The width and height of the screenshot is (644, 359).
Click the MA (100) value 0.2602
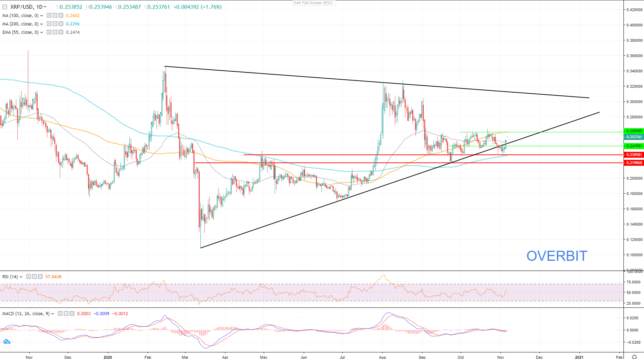[73, 16]
